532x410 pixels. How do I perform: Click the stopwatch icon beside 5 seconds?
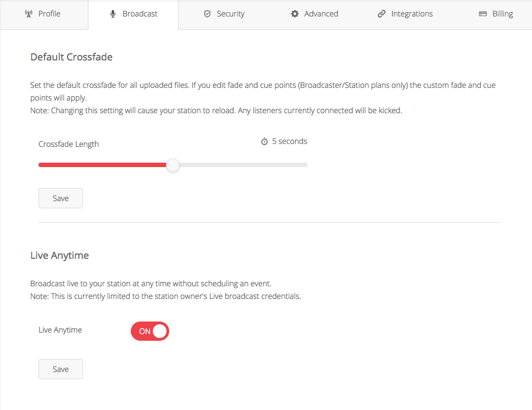pyautogui.click(x=264, y=142)
